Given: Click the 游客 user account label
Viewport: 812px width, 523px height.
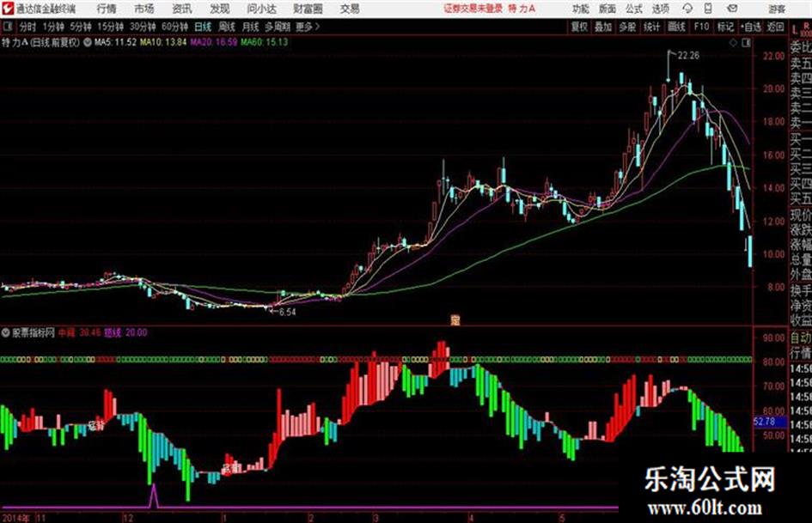Looking at the screenshot, I should 776,9.
